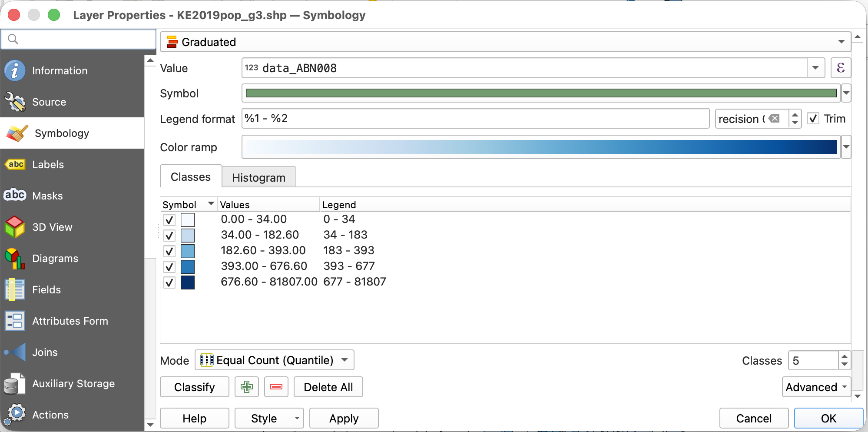The height and width of the screenshot is (432, 868).
Task: Click the Classify button
Action: [x=195, y=387]
